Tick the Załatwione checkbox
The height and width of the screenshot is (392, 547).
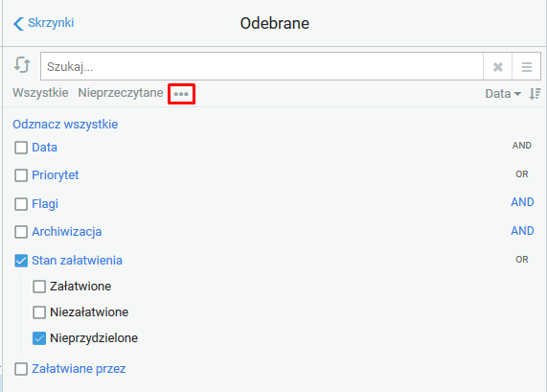point(39,287)
